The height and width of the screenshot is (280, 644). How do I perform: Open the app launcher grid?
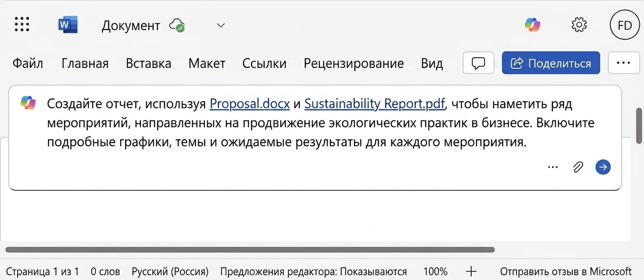click(22, 25)
